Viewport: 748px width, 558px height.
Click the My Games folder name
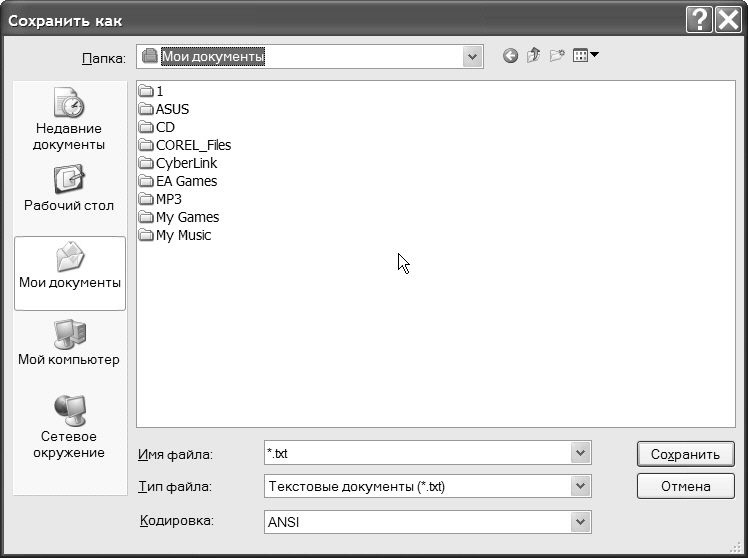click(x=187, y=217)
